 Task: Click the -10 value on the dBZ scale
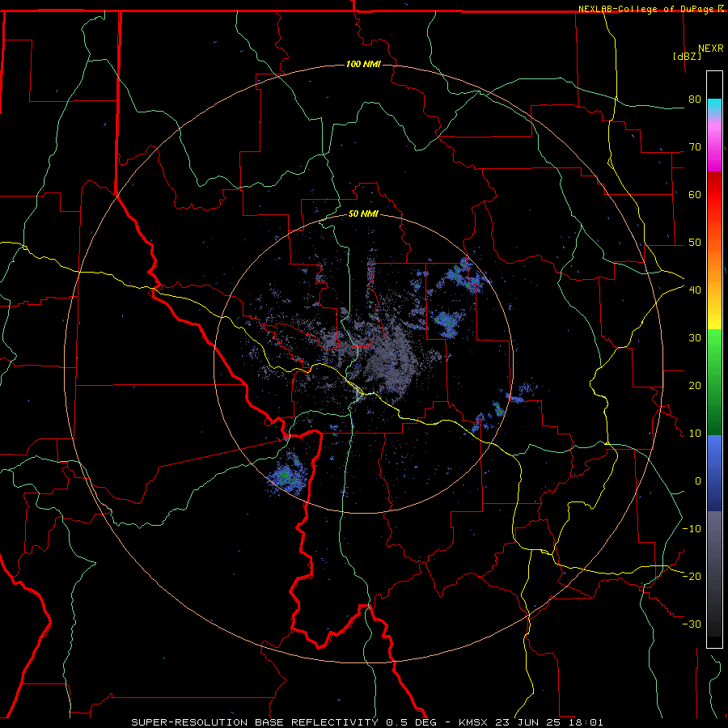[692, 529]
